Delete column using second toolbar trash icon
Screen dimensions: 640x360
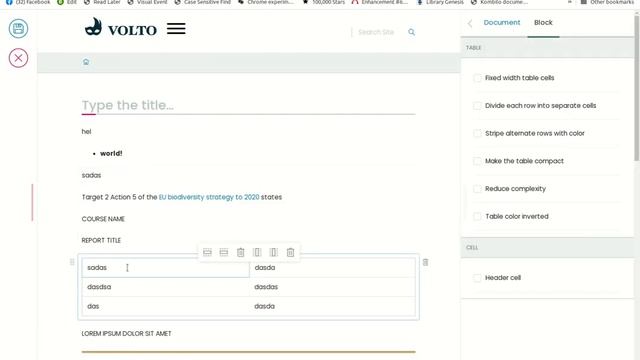click(290, 252)
